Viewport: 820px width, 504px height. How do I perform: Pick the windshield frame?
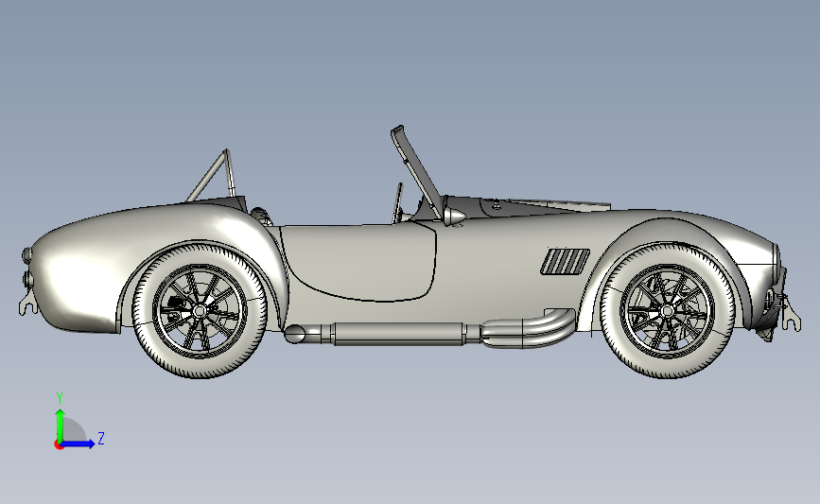pos(416,170)
